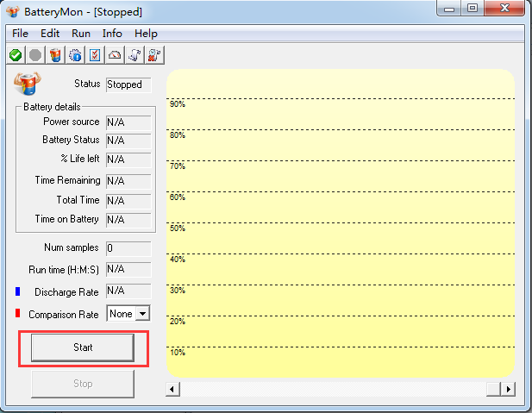The height and width of the screenshot is (413, 532).
Task: Click the gray octagon stop monitoring icon
Action: click(35, 55)
